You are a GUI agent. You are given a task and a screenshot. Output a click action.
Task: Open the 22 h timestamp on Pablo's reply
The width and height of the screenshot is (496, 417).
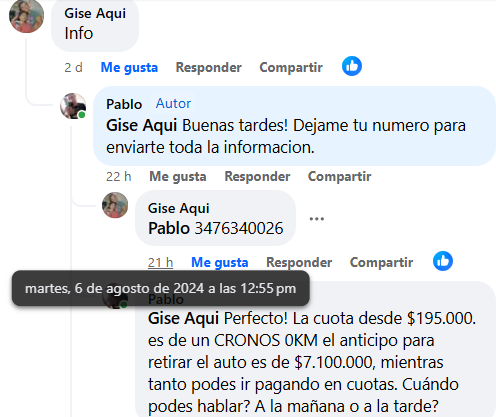pos(119,177)
